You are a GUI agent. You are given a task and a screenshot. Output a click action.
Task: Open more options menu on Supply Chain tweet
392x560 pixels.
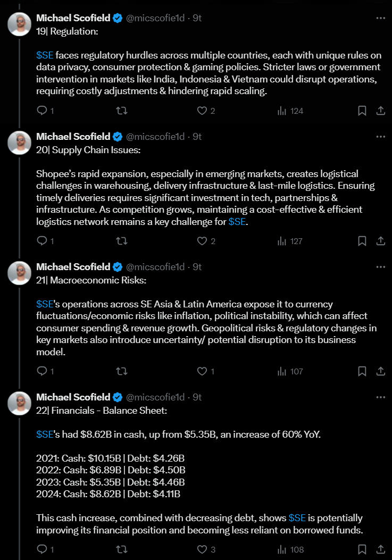[380, 137]
